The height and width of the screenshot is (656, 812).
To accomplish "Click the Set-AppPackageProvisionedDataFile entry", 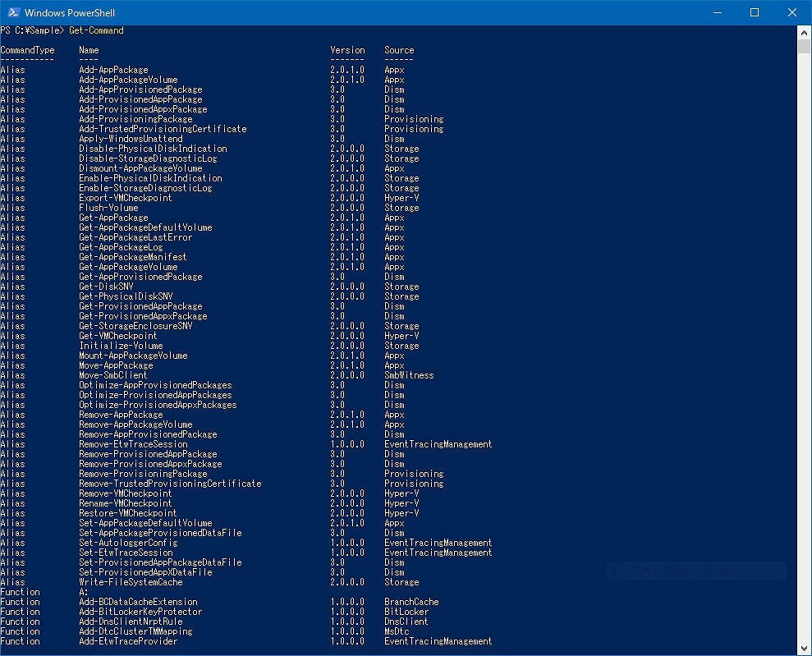I will click(161, 533).
